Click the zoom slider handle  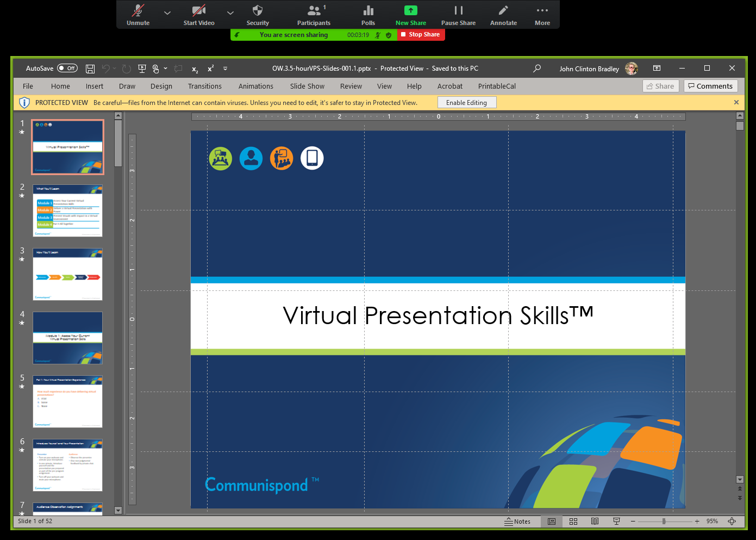[664, 522]
